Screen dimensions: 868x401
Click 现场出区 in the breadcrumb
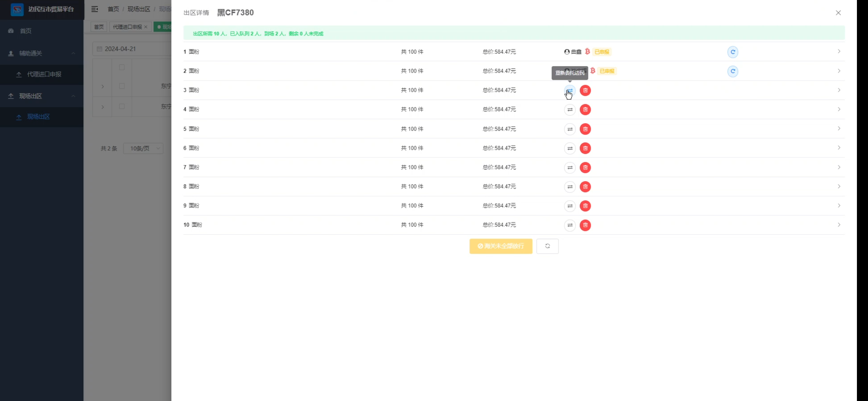tap(139, 9)
